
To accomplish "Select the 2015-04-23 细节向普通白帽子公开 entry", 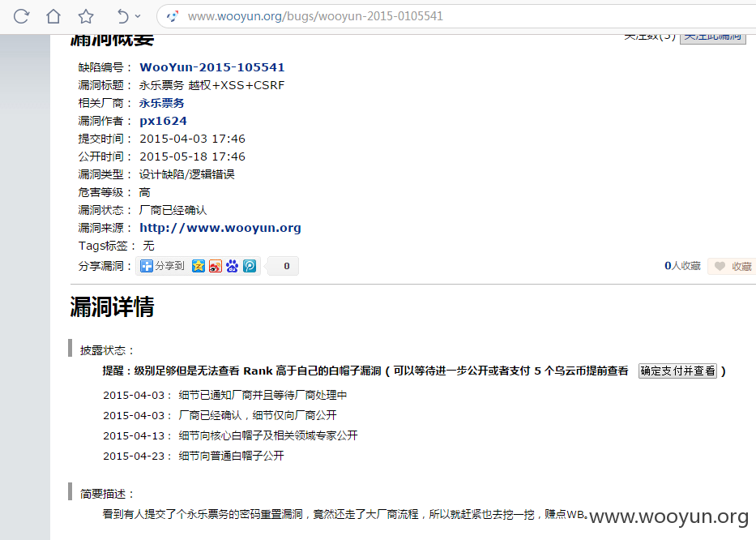I will [194, 456].
